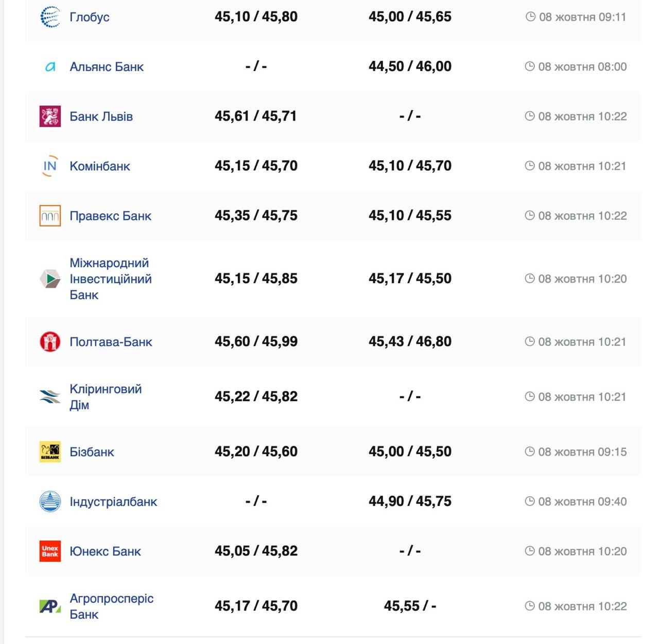Open the Глобус bank link

tap(90, 17)
